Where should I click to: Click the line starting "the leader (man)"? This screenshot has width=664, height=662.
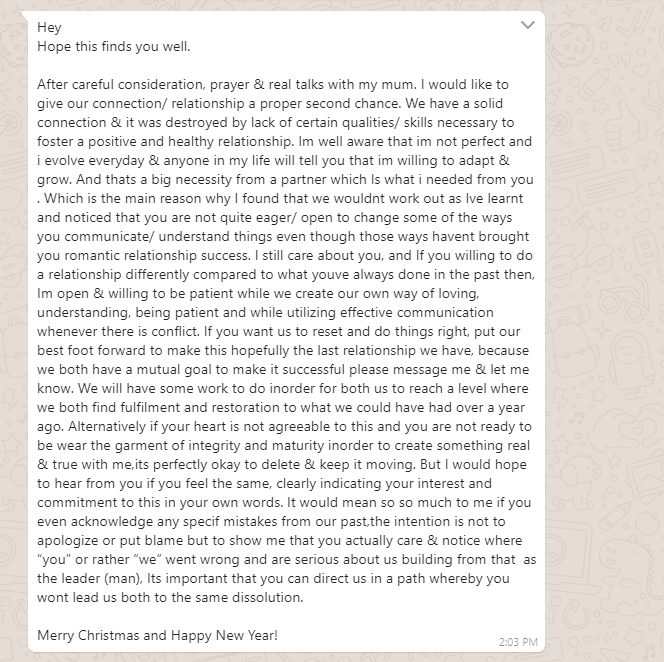click(x=278, y=577)
